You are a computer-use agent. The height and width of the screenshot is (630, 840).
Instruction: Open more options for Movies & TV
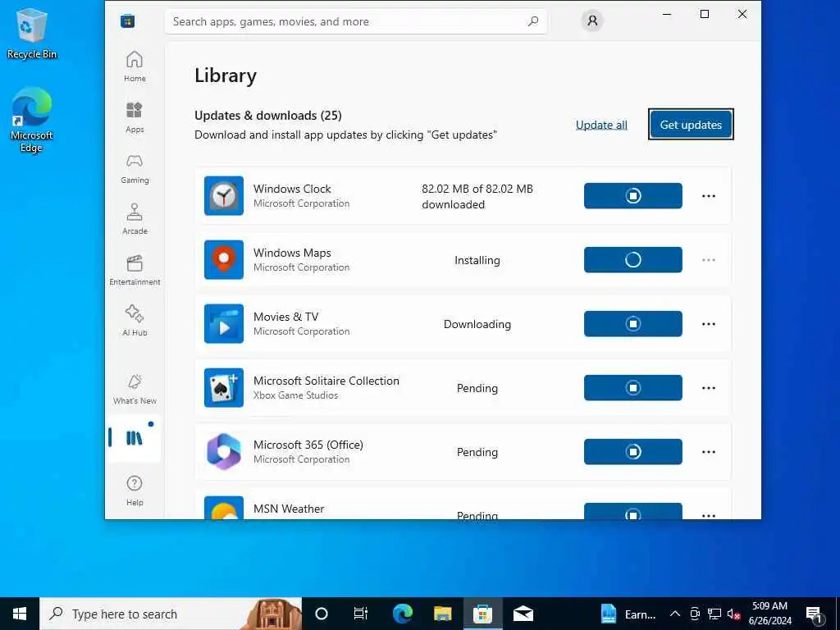point(708,324)
